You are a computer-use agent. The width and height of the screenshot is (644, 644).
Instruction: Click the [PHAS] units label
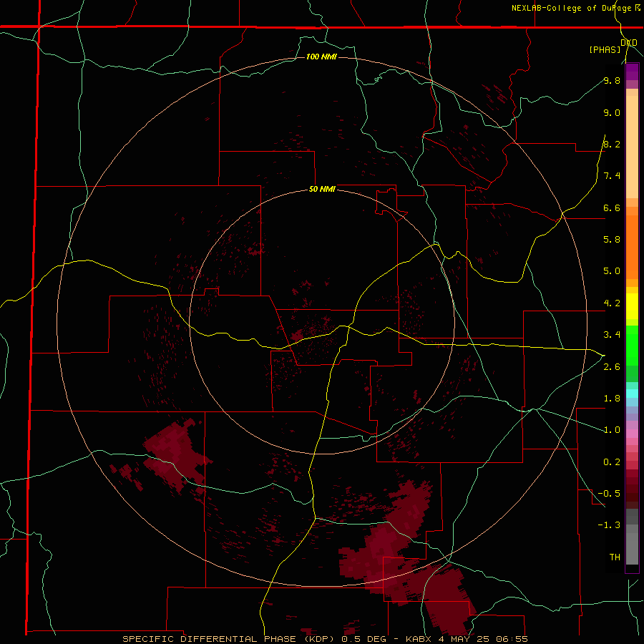click(605, 49)
